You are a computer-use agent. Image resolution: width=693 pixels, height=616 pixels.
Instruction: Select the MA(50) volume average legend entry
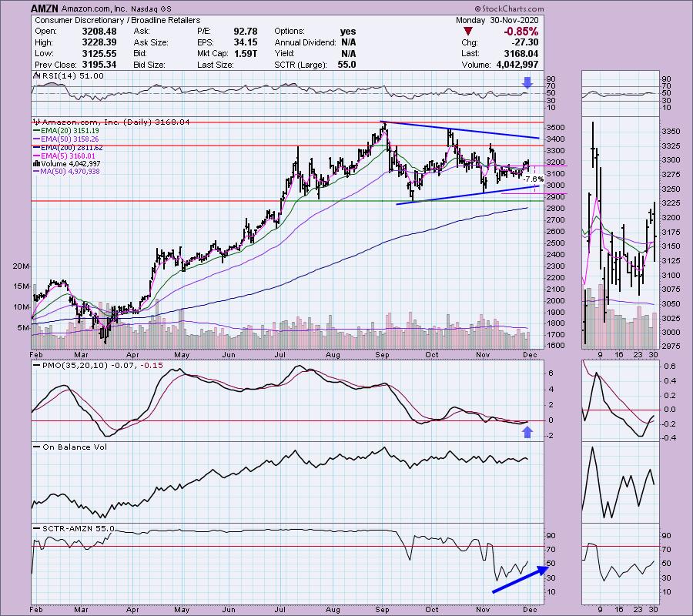pyautogui.click(x=69, y=172)
